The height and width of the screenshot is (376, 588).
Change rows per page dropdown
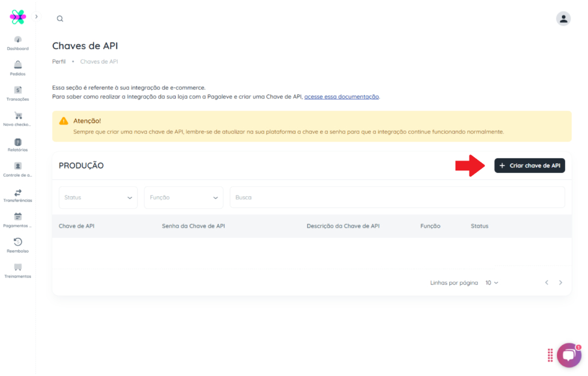(492, 283)
